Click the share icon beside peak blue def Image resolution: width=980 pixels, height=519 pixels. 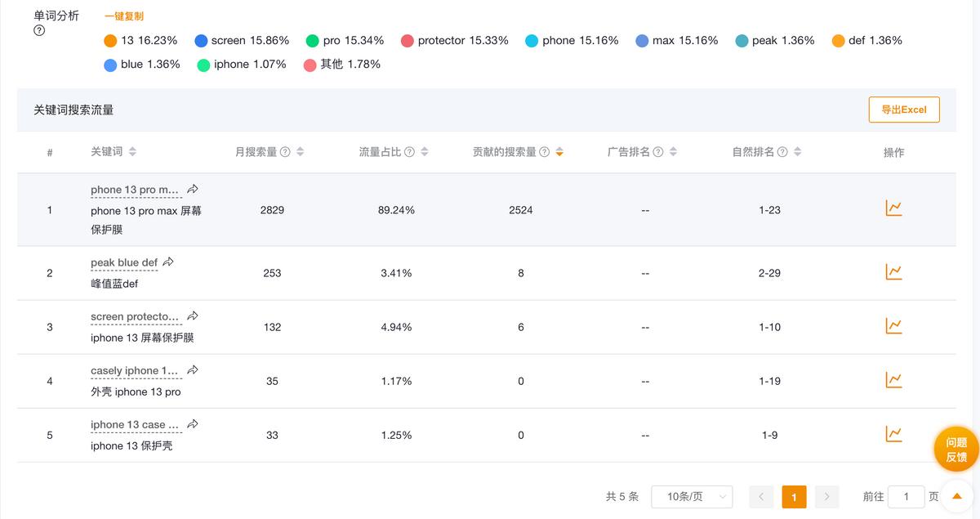(x=168, y=261)
